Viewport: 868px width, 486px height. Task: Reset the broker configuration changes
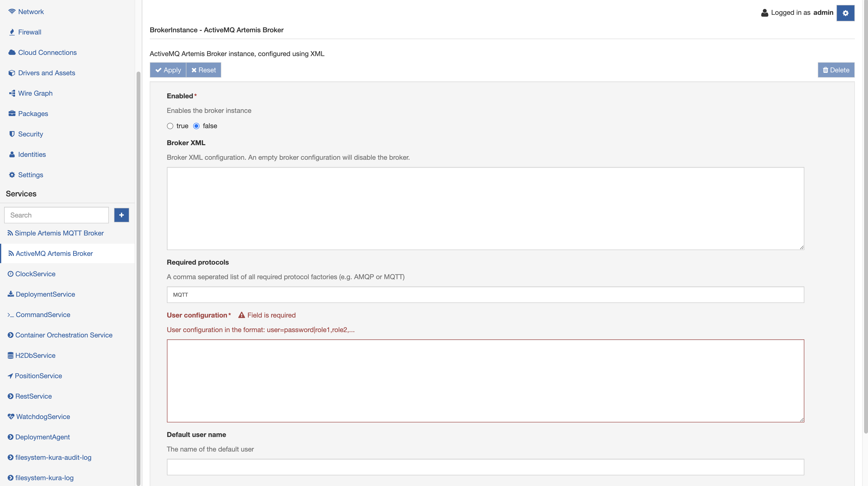pyautogui.click(x=204, y=70)
